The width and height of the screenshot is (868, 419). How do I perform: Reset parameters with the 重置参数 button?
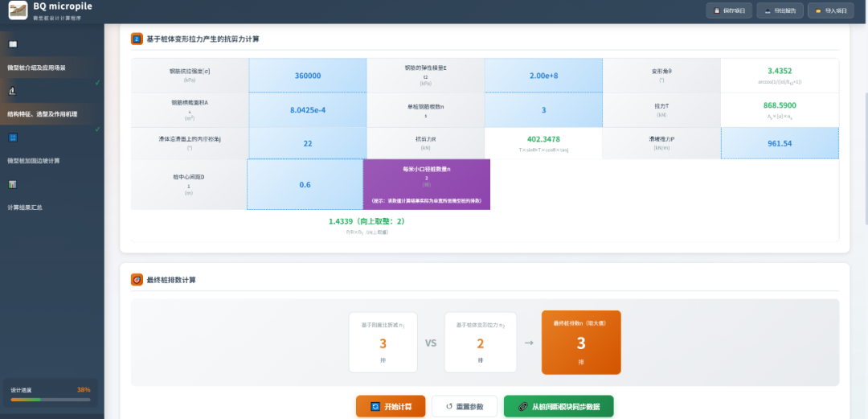[x=465, y=406]
